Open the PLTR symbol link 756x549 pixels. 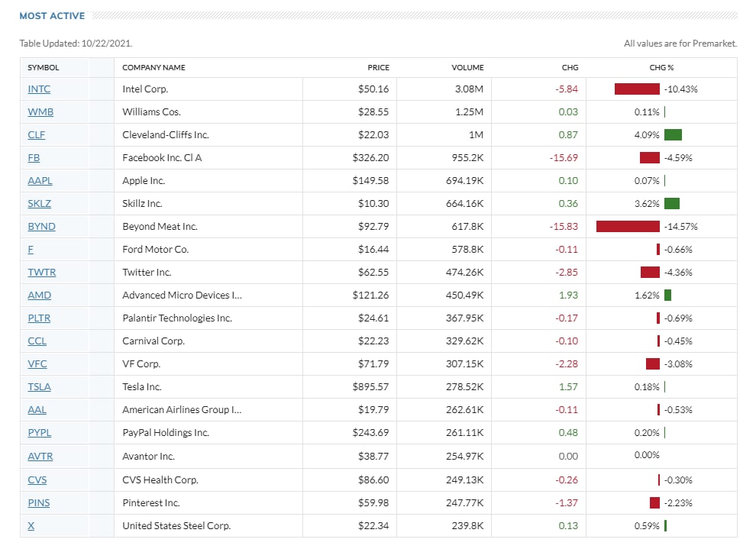tap(39, 318)
